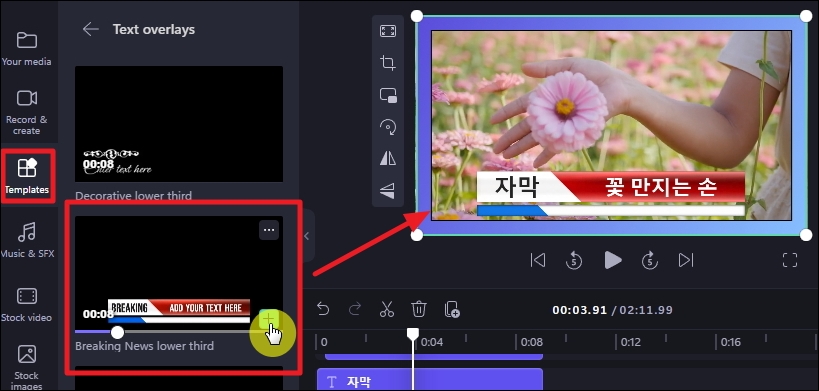The image size is (819, 391).
Task: Click the 0:08 mark on timeline ruler
Action: (x=532, y=342)
